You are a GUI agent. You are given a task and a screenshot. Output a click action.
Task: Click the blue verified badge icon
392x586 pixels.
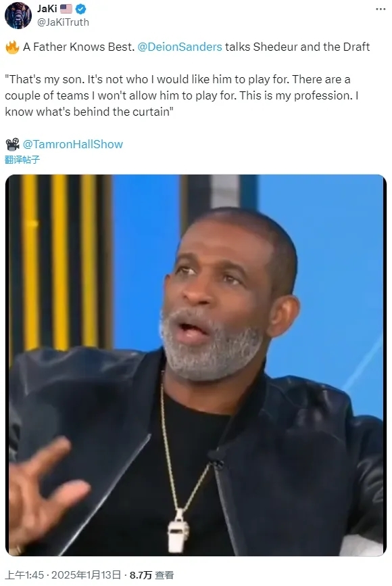[x=81, y=9]
